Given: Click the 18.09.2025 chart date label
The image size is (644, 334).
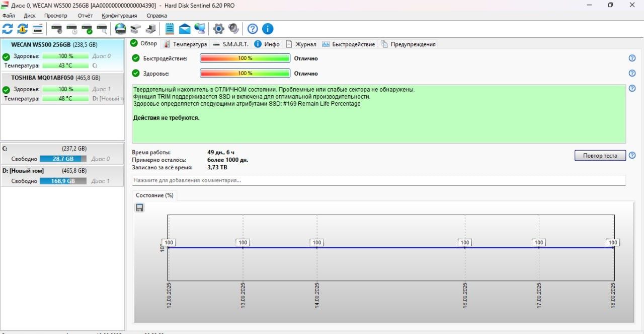Looking at the screenshot, I should tap(613, 295).
